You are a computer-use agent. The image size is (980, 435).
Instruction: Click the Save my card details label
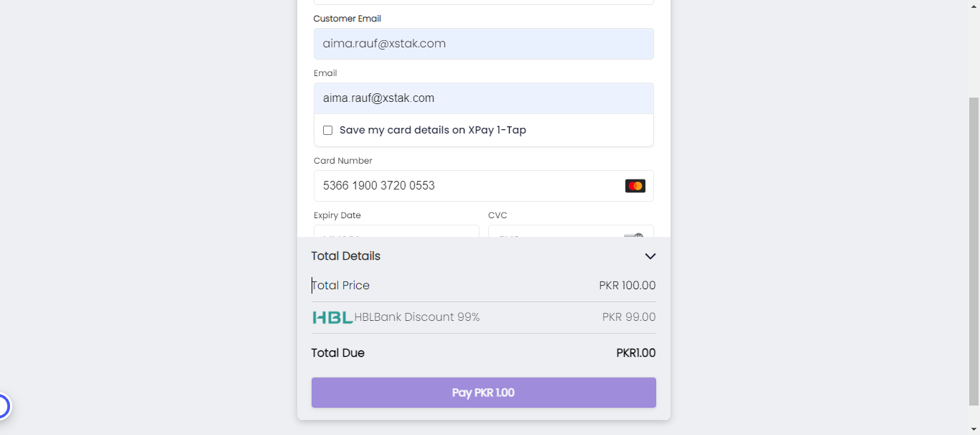(x=432, y=131)
